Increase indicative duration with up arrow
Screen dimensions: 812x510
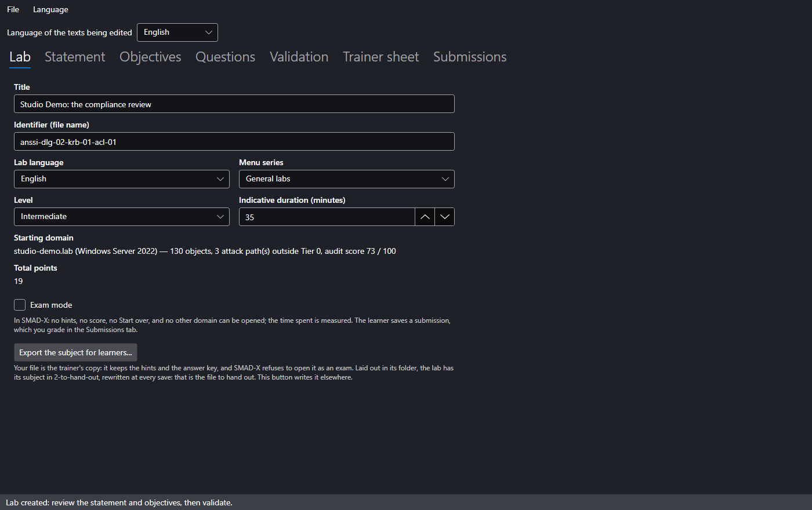click(x=425, y=217)
